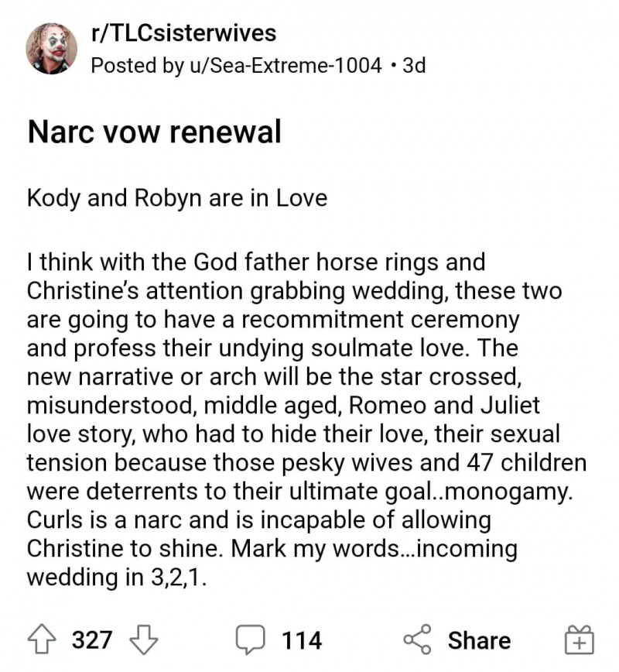Upvote the Narc vow renewal post
Image resolution: width=619 pixels, height=672 pixels.
tap(42, 639)
